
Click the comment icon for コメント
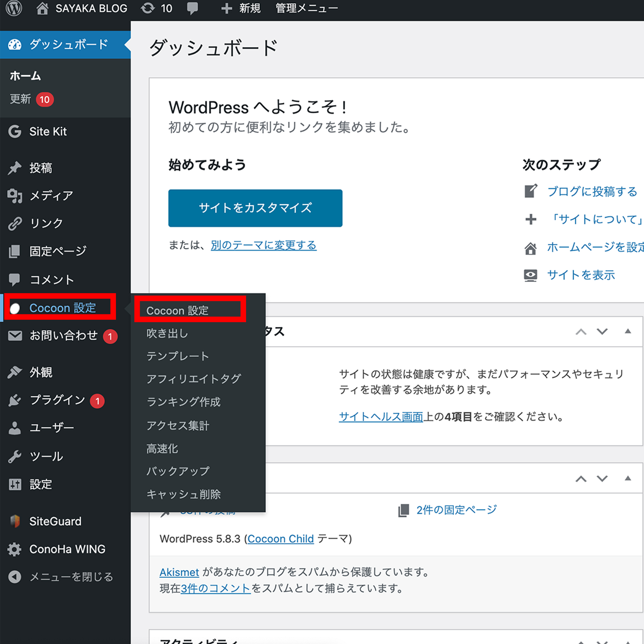tap(15, 279)
